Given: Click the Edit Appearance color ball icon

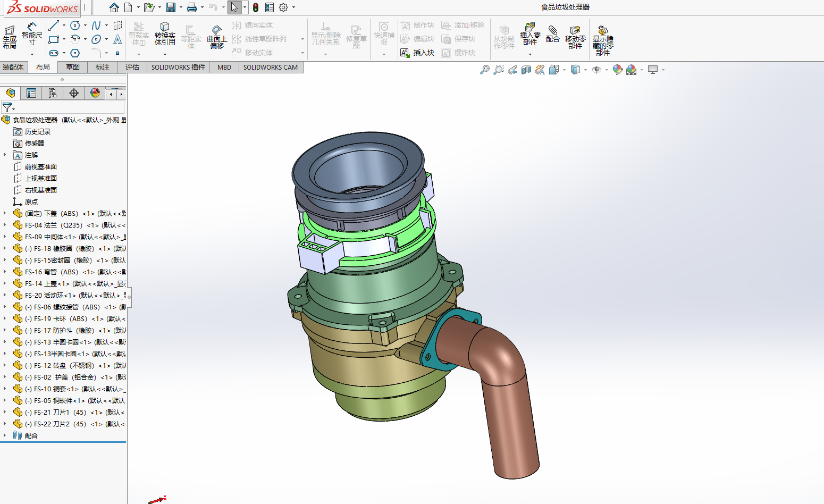Looking at the screenshot, I should point(617,70).
